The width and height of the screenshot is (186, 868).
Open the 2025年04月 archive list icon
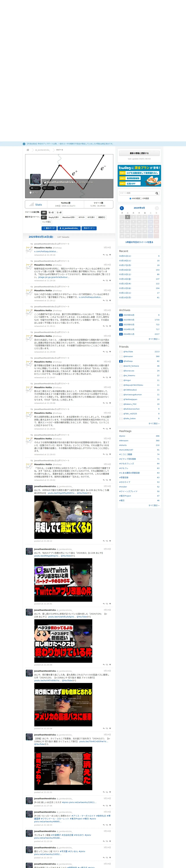(121, 315)
